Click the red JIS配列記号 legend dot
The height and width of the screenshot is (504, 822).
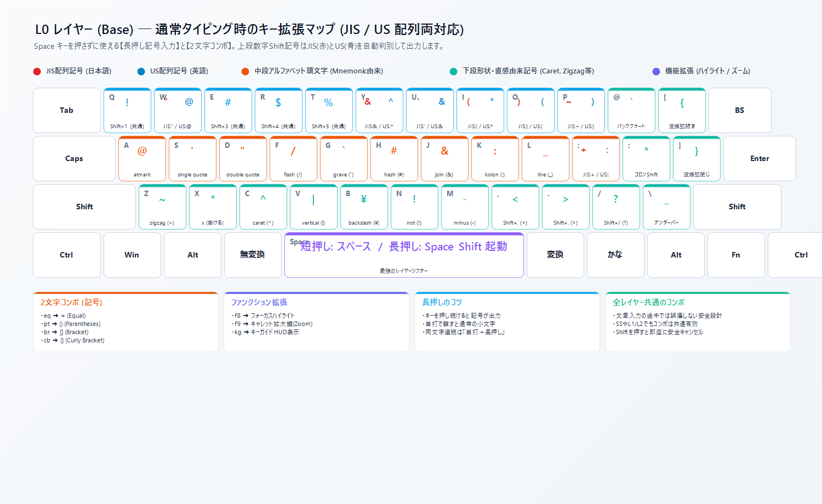(x=37, y=71)
